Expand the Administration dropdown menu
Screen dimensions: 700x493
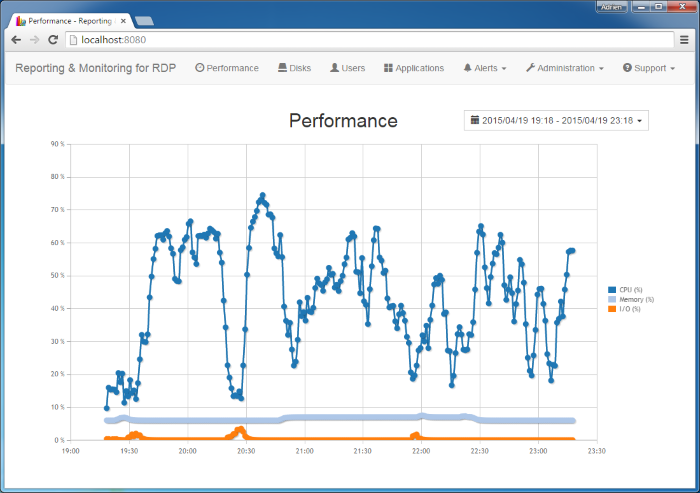pyautogui.click(x=564, y=68)
